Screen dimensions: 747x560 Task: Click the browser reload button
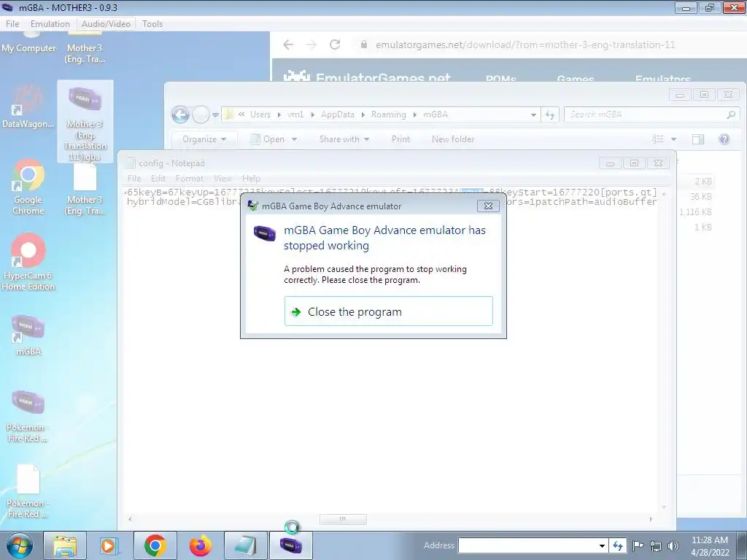pos(335,44)
